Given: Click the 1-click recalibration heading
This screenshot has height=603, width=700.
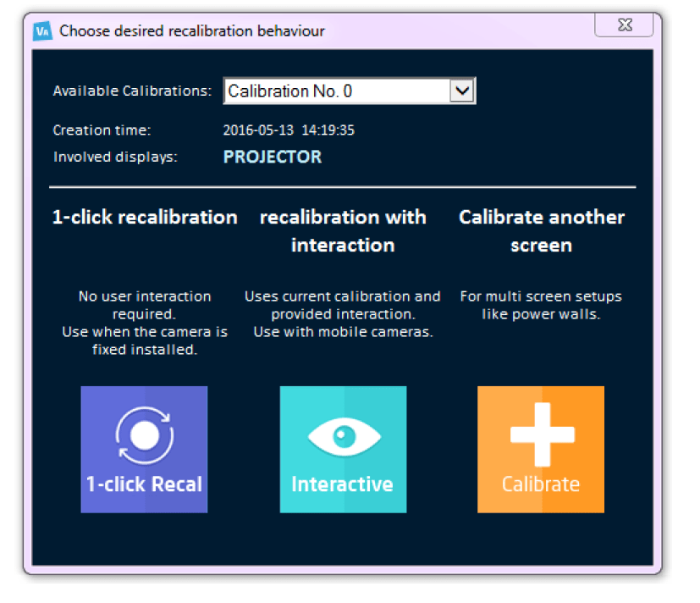Looking at the screenshot, I should pyautogui.click(x=144, y=218).
